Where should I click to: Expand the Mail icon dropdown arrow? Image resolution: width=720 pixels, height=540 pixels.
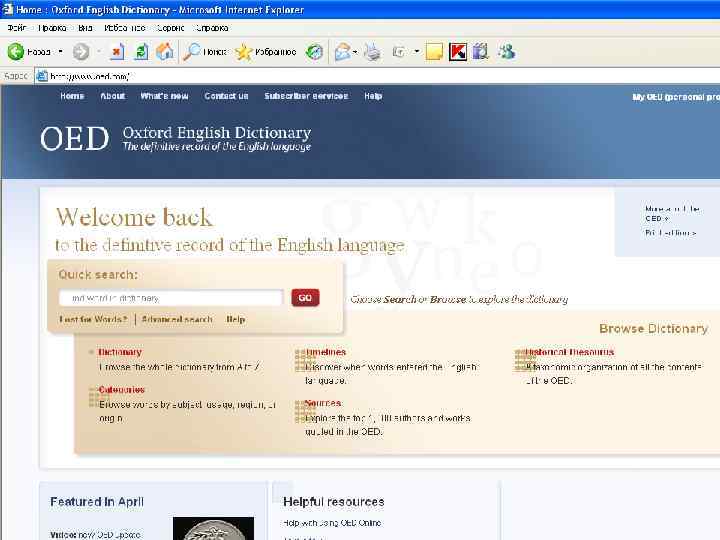(x=355, y=52)
